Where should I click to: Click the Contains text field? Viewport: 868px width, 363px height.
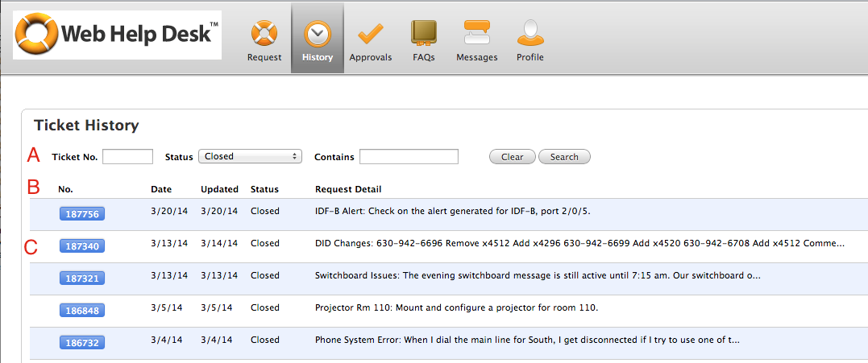pyautogui.click(x=409, y=157)
